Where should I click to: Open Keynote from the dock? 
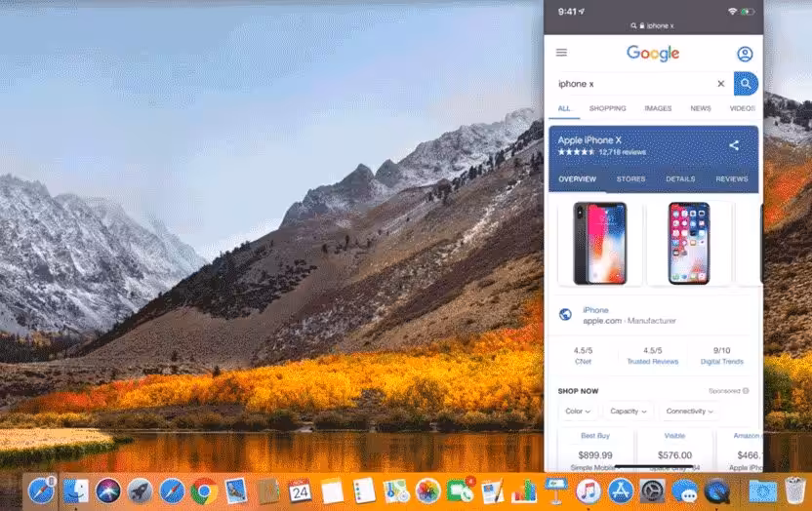556,491
